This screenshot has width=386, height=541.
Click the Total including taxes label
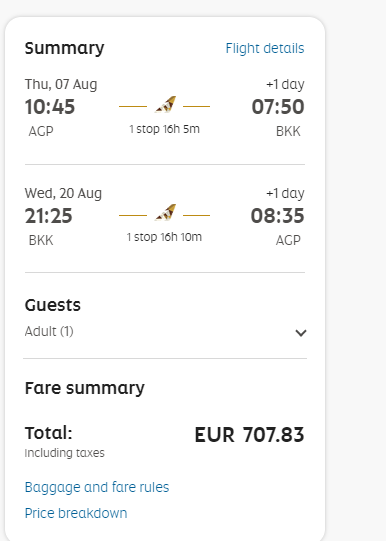point(65,442)
